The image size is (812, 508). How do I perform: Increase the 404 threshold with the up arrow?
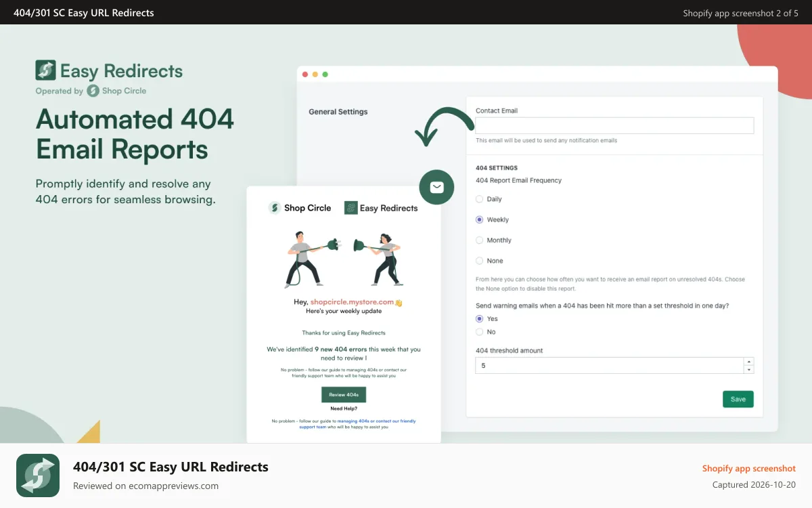coord(748,362)
